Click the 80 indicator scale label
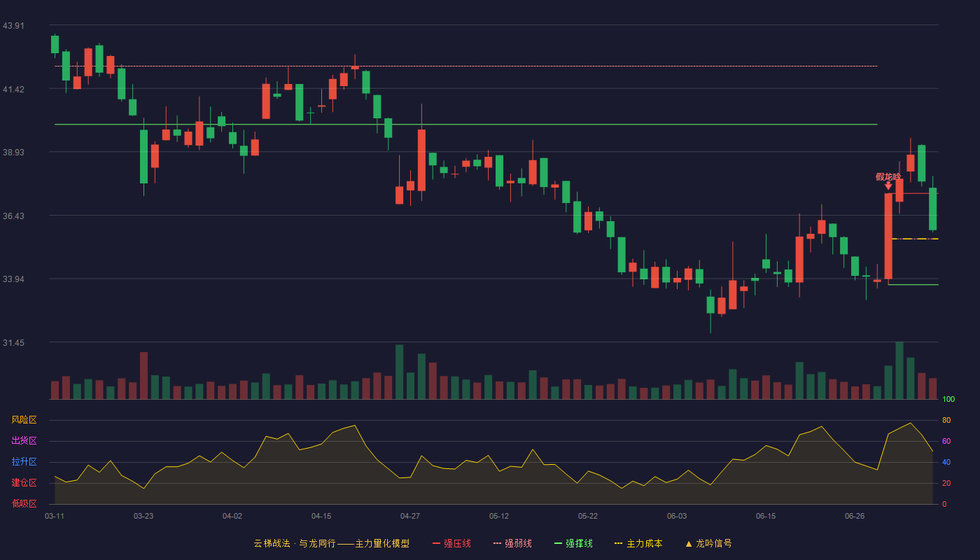The height and width of the screenshot is (560, 980). [946, 420]
